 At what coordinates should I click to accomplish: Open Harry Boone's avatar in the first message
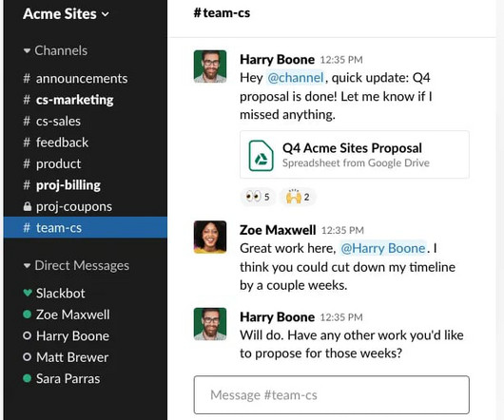click(x=210, y=67)
